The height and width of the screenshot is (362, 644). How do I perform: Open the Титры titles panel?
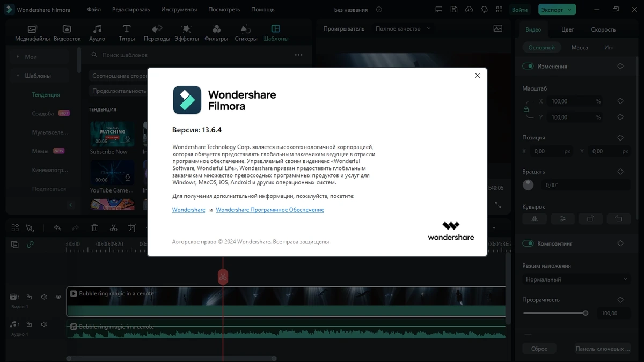(x=127, y=33)
